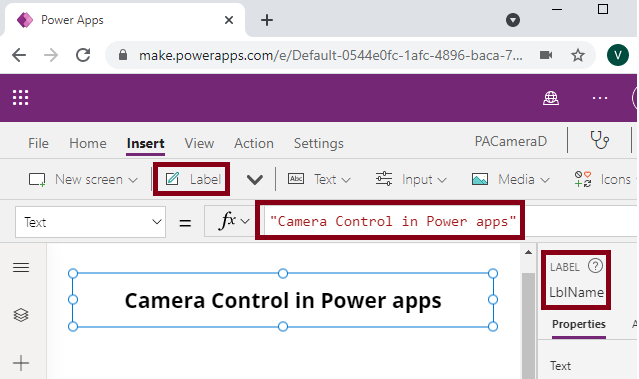Open the purple header ellipsis menu
Screen dimensions: 639x379
[600, 98]
